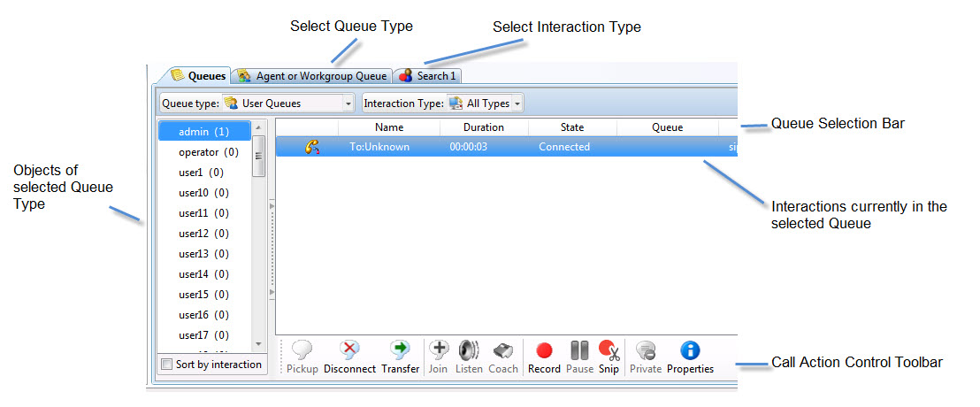
Task: Click the Listen speaker icon
Action: (469, 351)
